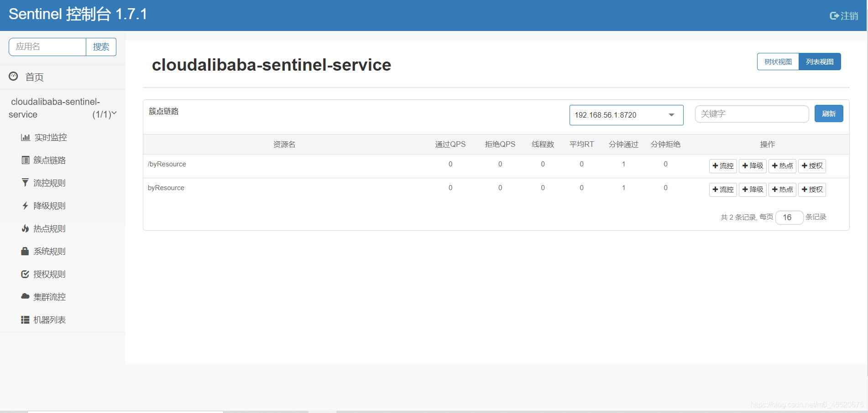This screenshot has width=868, height=413.
Task: Click the 实时监控 bar chart icon
Action: tap(26, 137)
